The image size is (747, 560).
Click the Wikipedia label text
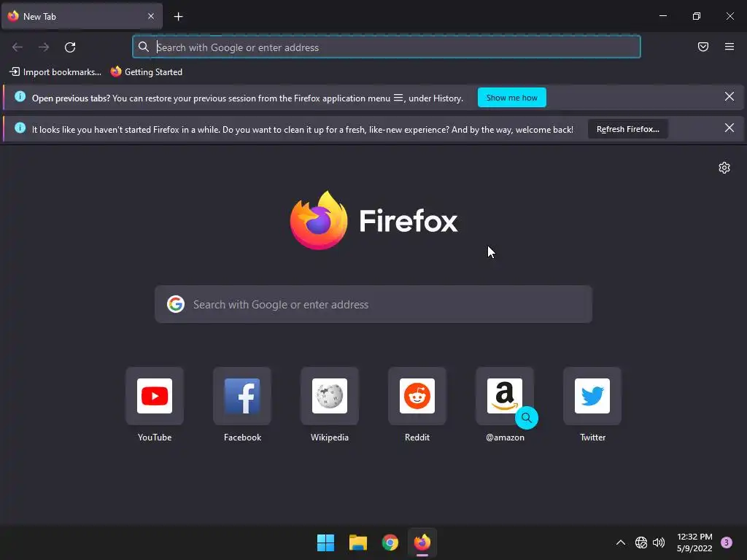330,437
